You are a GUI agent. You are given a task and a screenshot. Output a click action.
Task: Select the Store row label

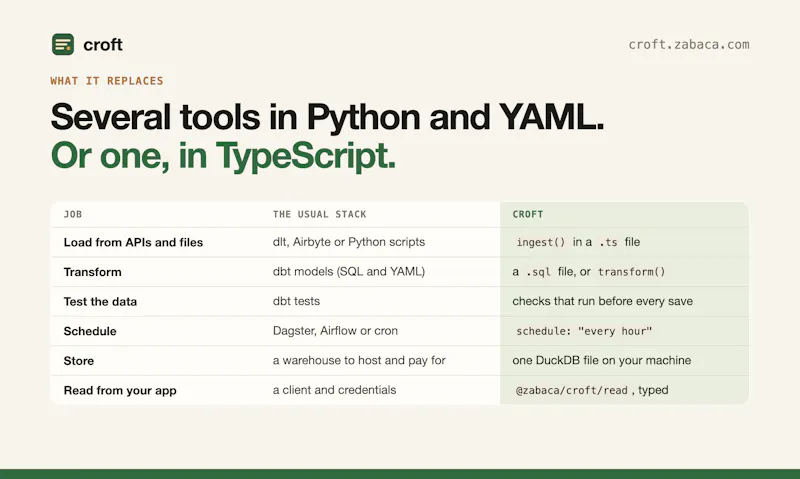(79, 361)
